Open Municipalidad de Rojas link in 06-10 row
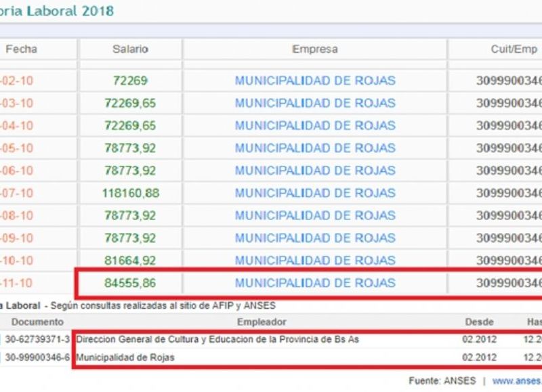Image resolution: width=542 pixels, height=392 pixels. 315,170
